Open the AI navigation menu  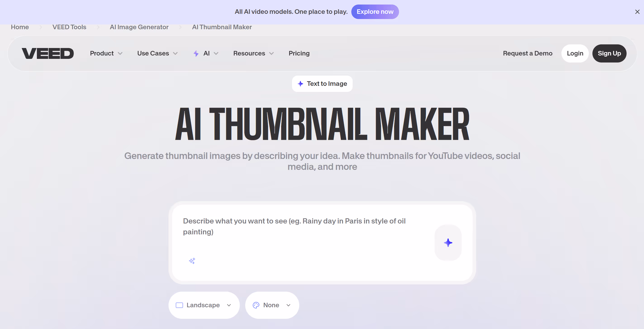pyautogui.click(x=207, y=53)
